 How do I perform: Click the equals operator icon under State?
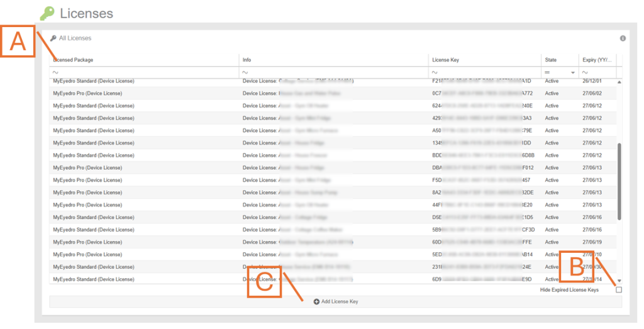coord(548,72)
